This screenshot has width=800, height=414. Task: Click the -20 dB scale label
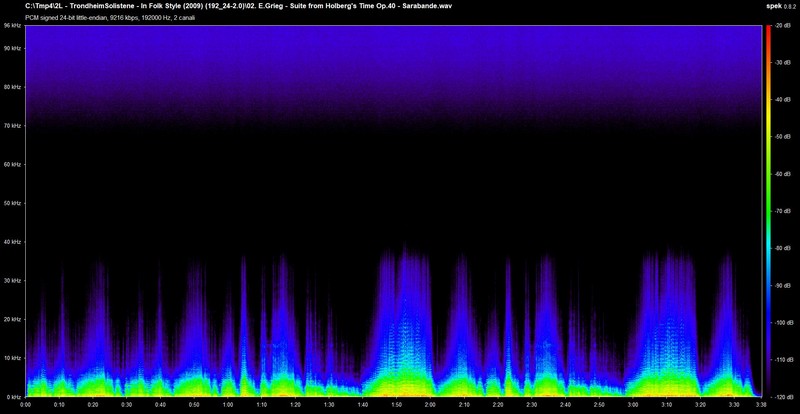(784, 25)
